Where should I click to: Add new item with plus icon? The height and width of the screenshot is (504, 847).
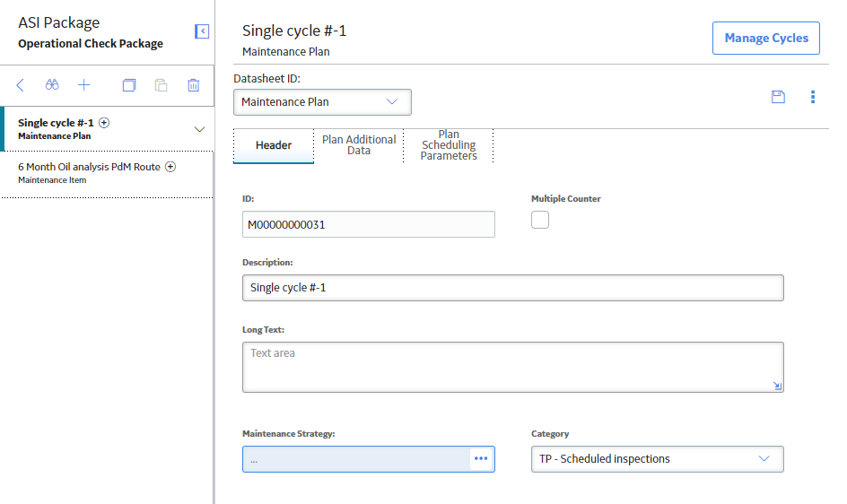pyautogui.click(x=83, y=85)
